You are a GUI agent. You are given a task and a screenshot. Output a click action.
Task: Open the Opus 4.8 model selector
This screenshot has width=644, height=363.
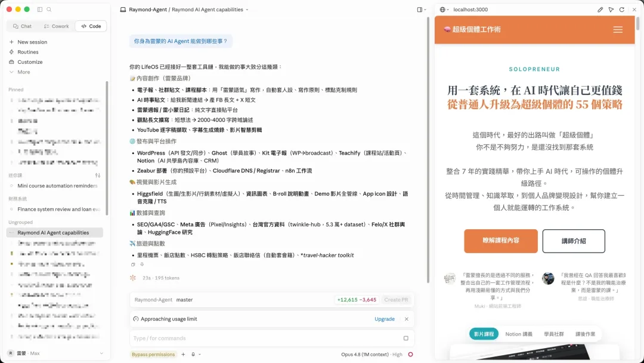(x=371, y=355)
